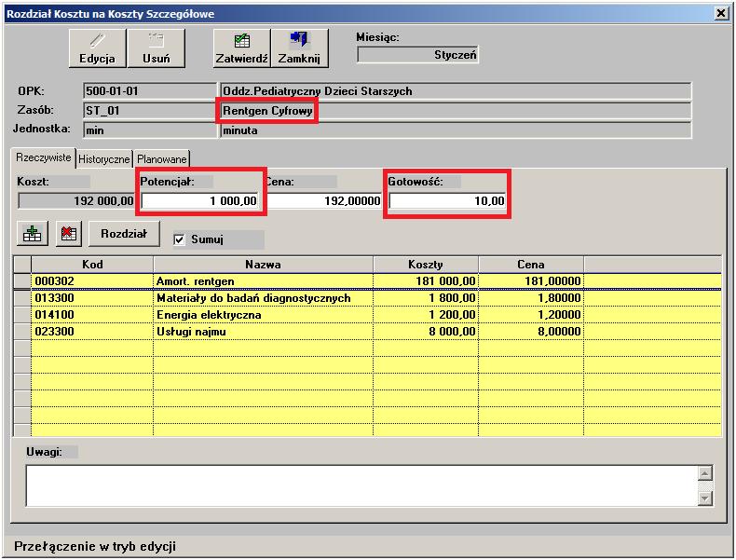Click the Rentgen Cyfrowy resource name field
Image resolution: width=736 pixels, height=560 pixels.
tap(456, 111)
